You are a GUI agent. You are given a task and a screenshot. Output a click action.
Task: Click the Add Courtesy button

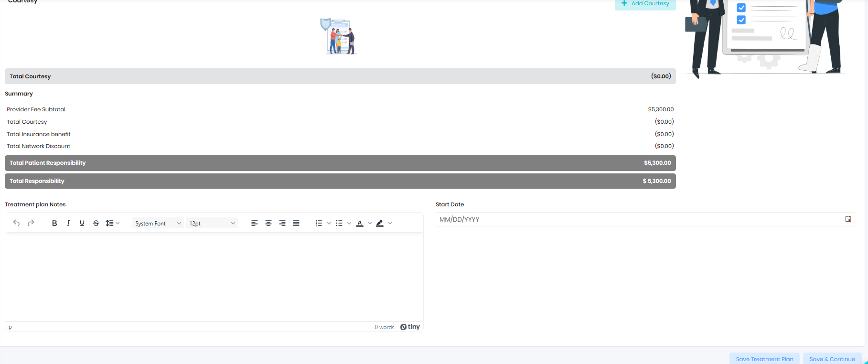pos(645,3)
